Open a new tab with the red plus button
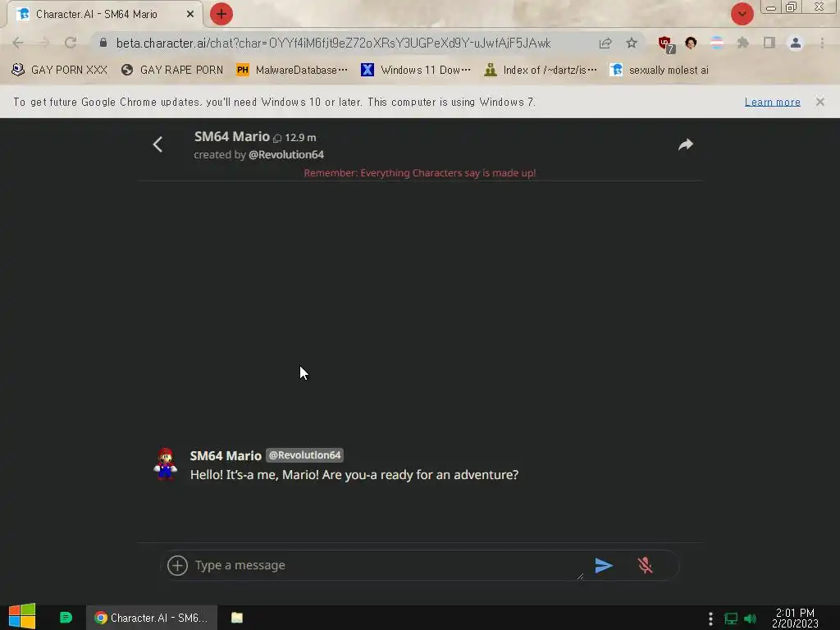Image resolution: width=840 pixels, height=630 pixels. 221,14
